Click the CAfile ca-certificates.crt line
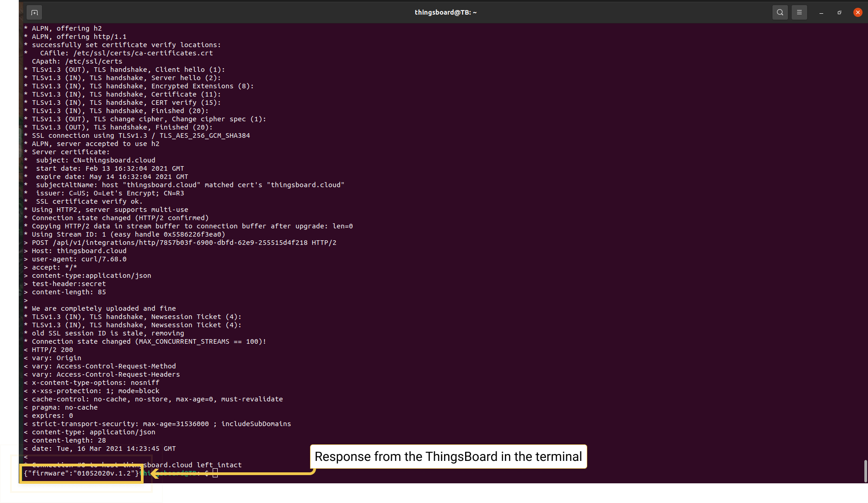This screenshot has height=503, width=868. tap(118, 53)
